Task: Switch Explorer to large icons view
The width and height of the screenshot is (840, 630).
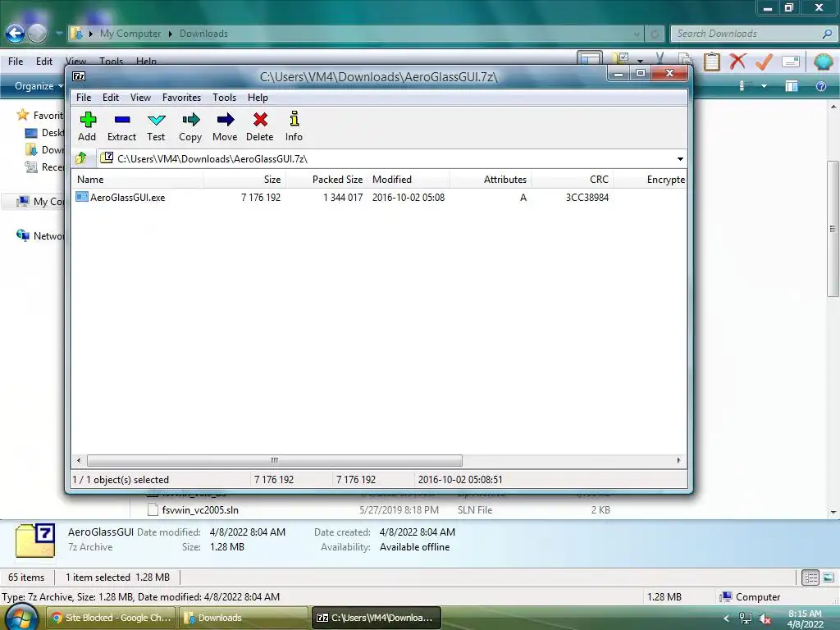Action: click(x=829, y=577)
